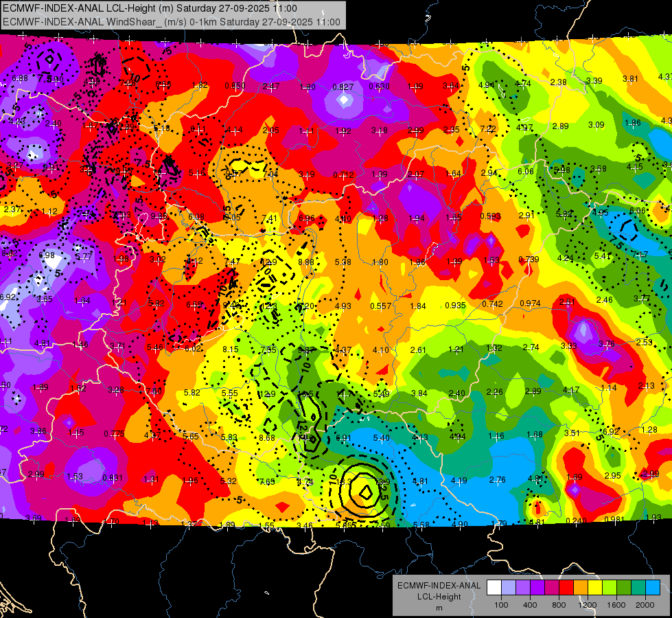Click the map value 2.76
The image size is (672, 618).
[497, 479]
